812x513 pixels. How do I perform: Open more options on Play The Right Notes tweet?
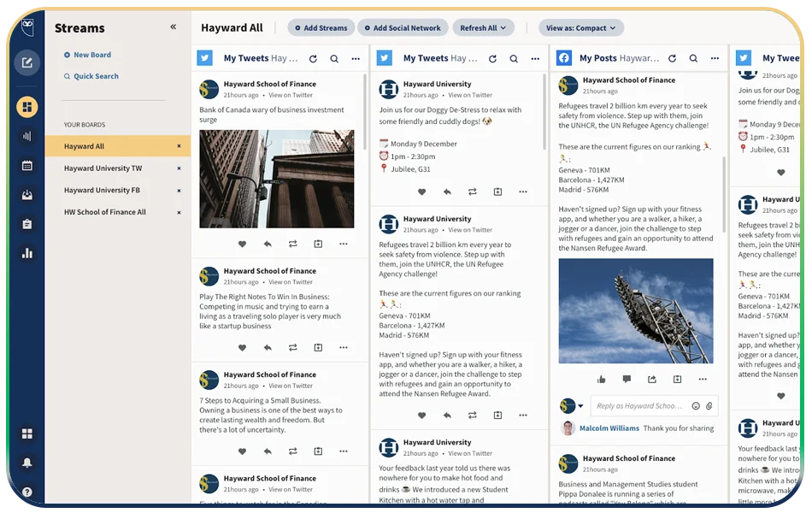(x=344, y=347)
